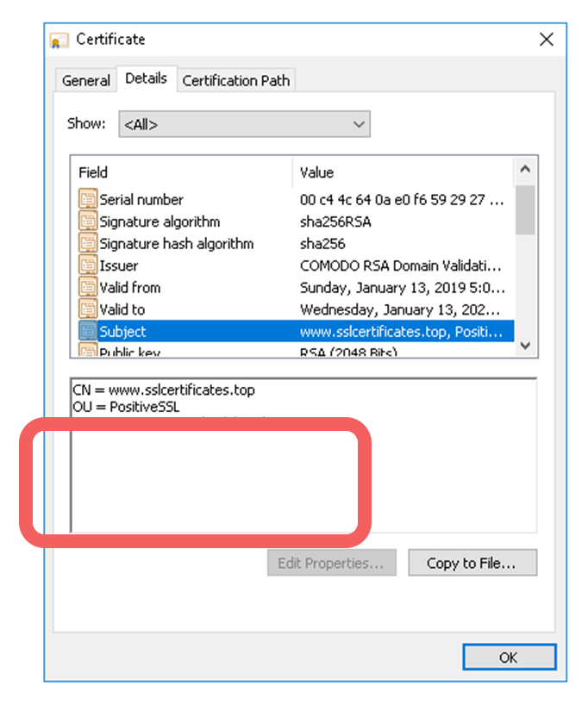Click the certificate icon in title bar
The height and width of the screenshot is (705, 588).
click(59, 41)
